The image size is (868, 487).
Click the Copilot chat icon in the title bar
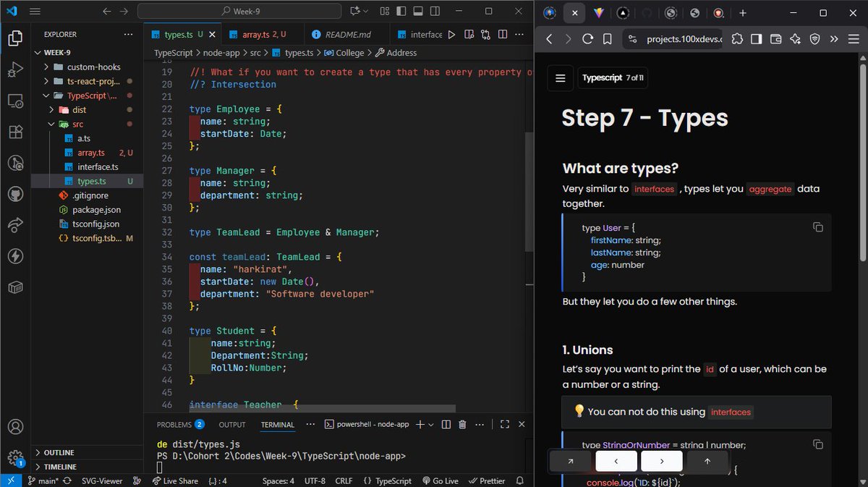[354, 12]
